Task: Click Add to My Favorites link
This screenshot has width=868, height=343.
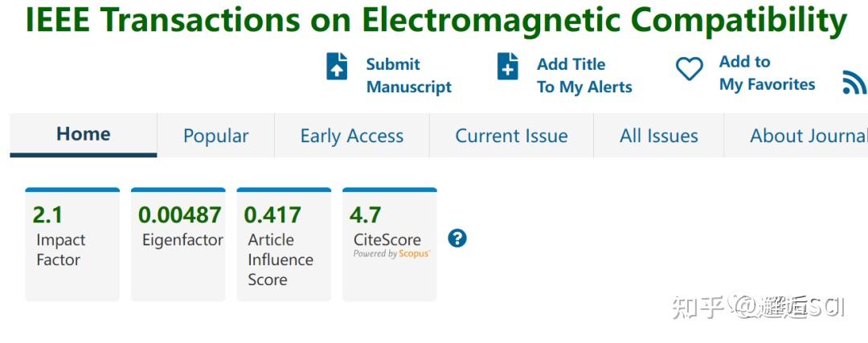Action: (x=767, y=73)
